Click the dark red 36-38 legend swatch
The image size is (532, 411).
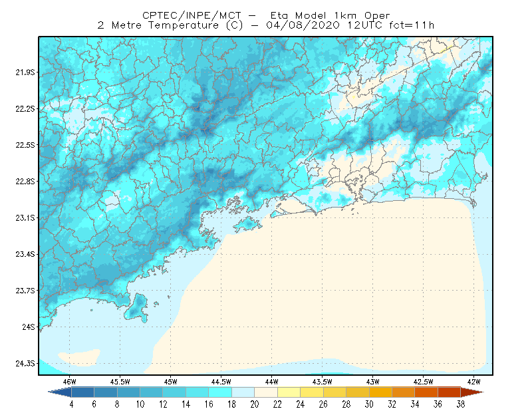point(450,392)
